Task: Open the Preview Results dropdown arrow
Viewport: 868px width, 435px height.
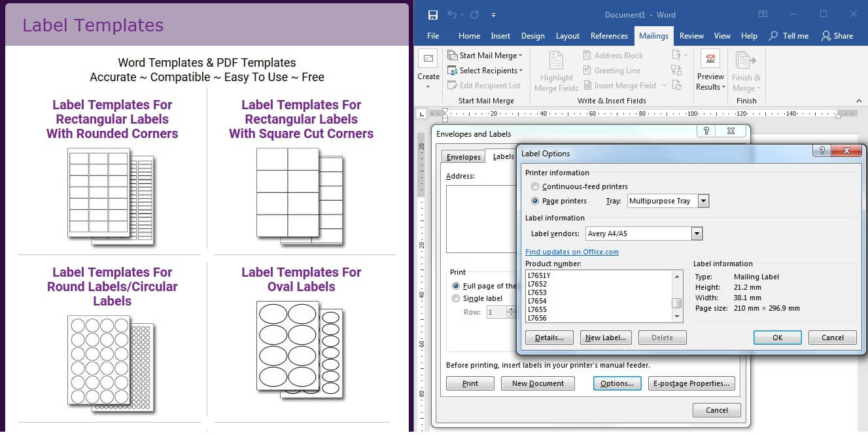Action: click(x=723, y=87)
